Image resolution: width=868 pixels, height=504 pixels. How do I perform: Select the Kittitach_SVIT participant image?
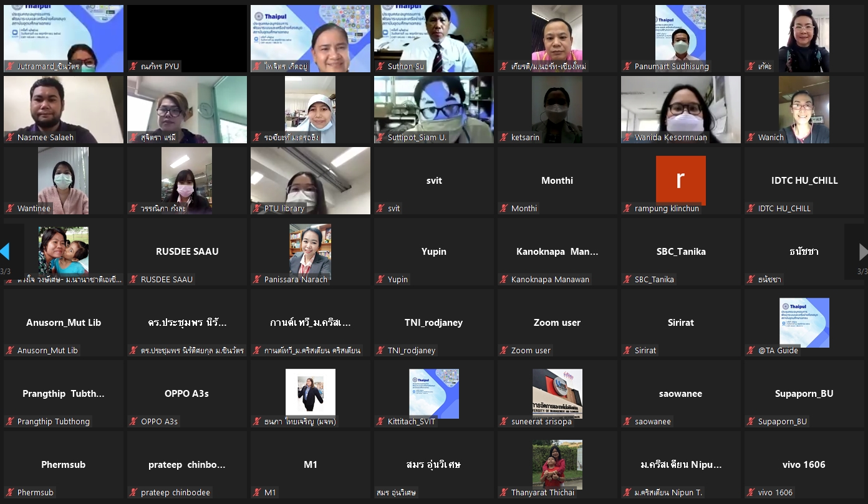(433, 393)
